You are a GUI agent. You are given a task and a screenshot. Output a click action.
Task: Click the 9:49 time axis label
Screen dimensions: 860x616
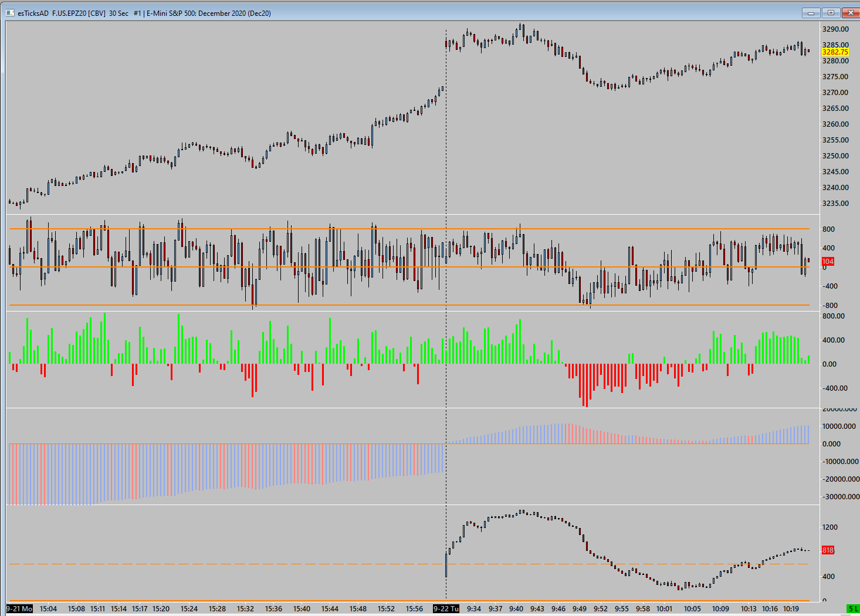click(x=580, y=609)
